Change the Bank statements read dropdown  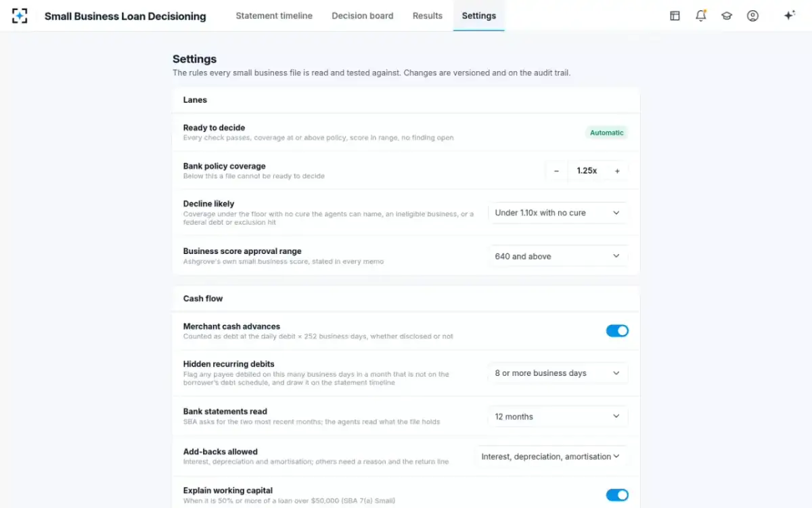(558, 417)
